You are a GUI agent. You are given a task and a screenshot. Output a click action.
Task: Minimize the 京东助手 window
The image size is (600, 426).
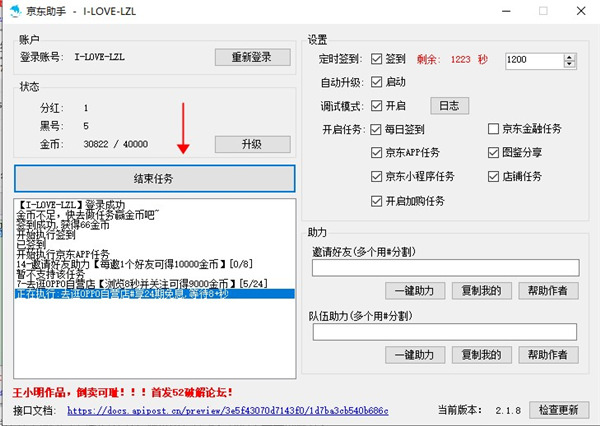click(x=506, y=11)
